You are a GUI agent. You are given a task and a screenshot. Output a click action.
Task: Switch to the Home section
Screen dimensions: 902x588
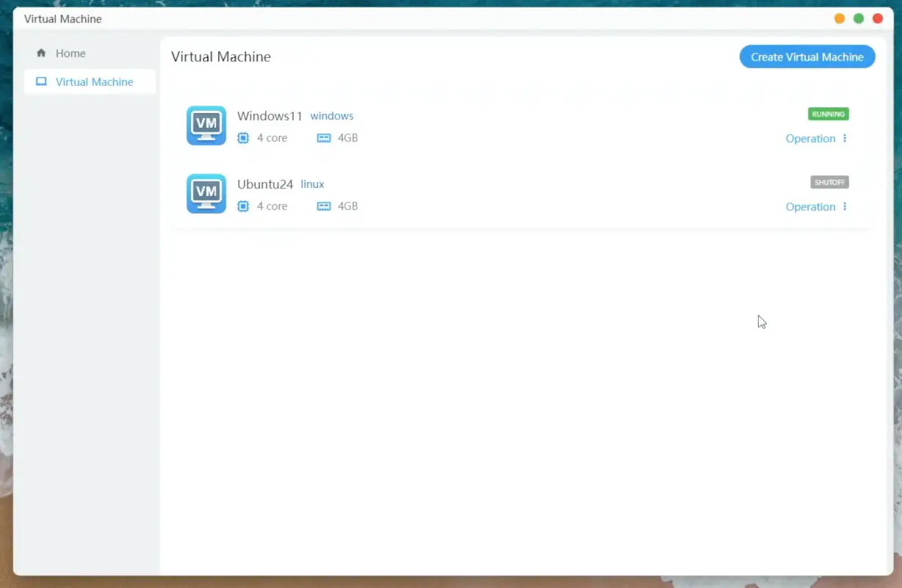click(71, 53)
